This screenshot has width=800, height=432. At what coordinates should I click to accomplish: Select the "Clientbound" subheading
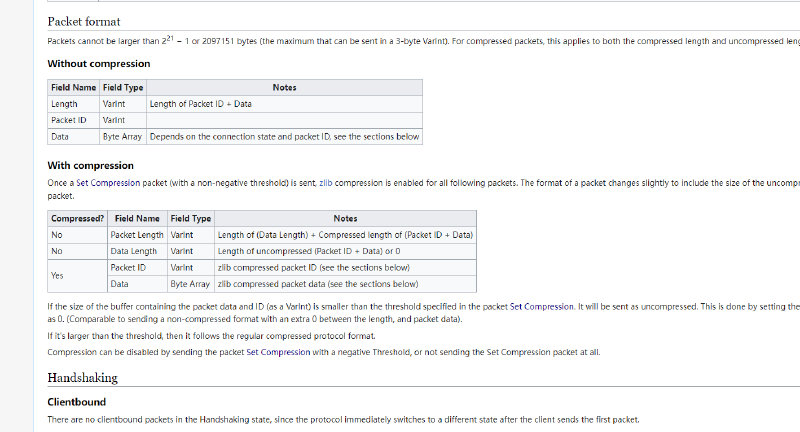(77, 402)
